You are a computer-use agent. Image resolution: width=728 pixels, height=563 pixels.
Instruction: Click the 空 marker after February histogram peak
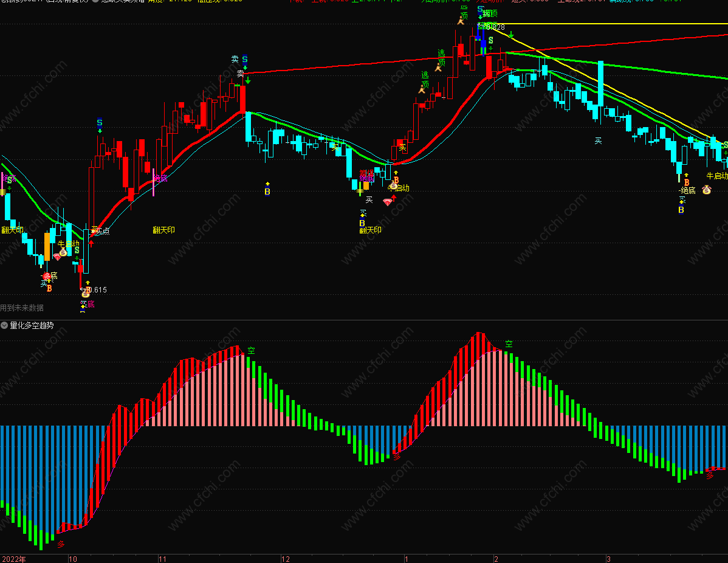509,344
